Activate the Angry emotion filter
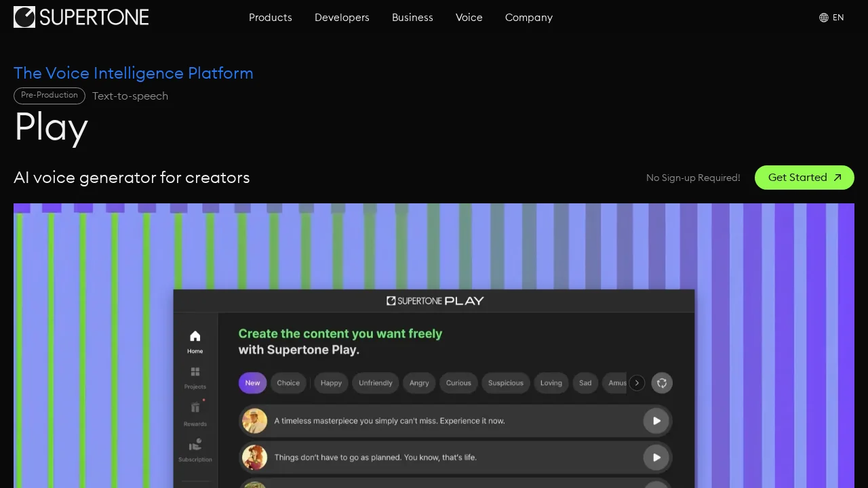This screenshot has width=868, height=488. click(418, 383)
